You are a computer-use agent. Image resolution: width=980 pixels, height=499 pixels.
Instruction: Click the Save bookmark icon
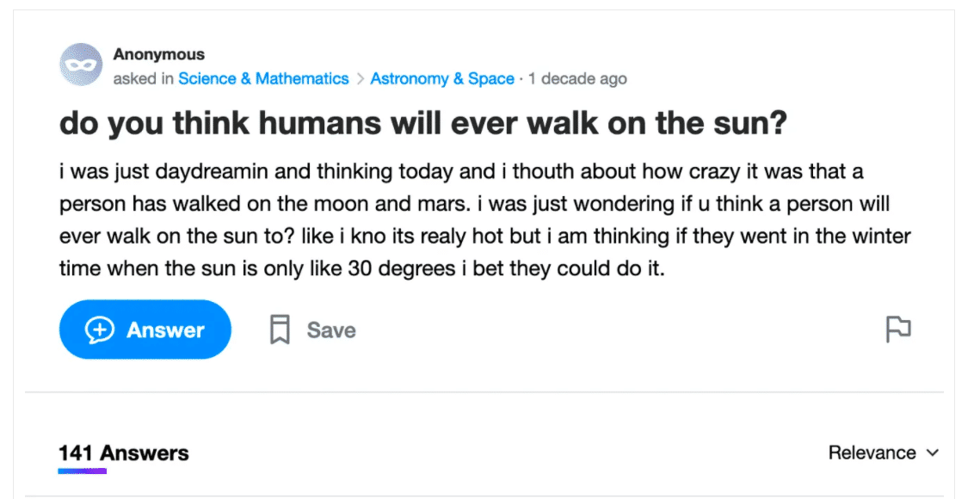(280, 330)
